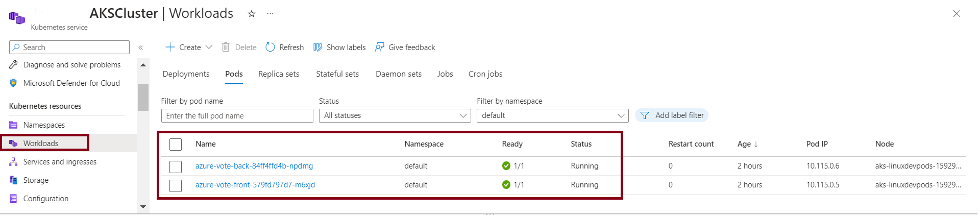Click the AKSCluster Kubernetes service icon

(17, 18)
